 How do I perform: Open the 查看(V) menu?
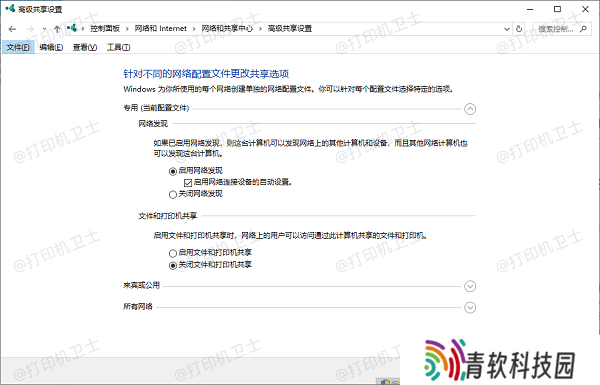(85, 47)
